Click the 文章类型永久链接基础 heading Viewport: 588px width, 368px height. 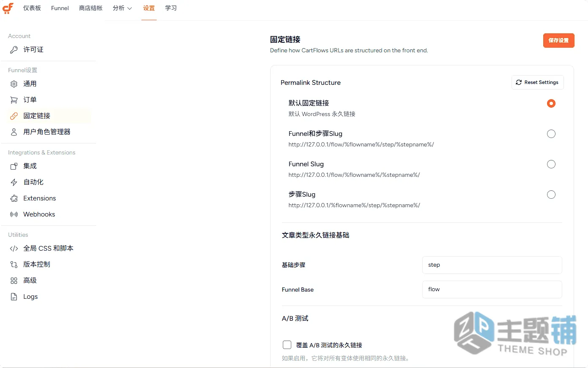(315, 235)
